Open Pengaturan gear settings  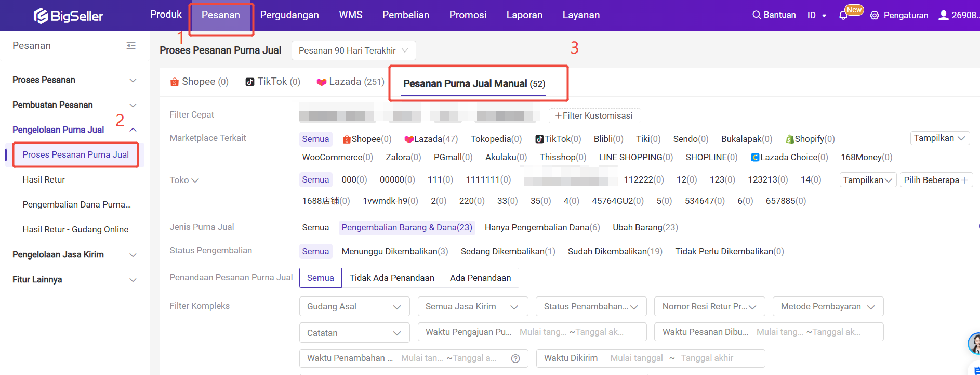875,16
